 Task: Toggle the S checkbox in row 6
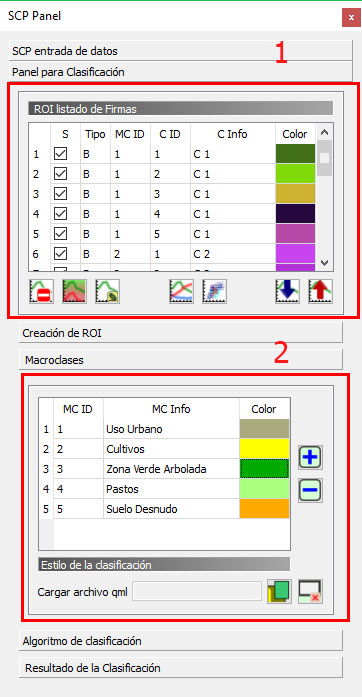click(60, 254)
